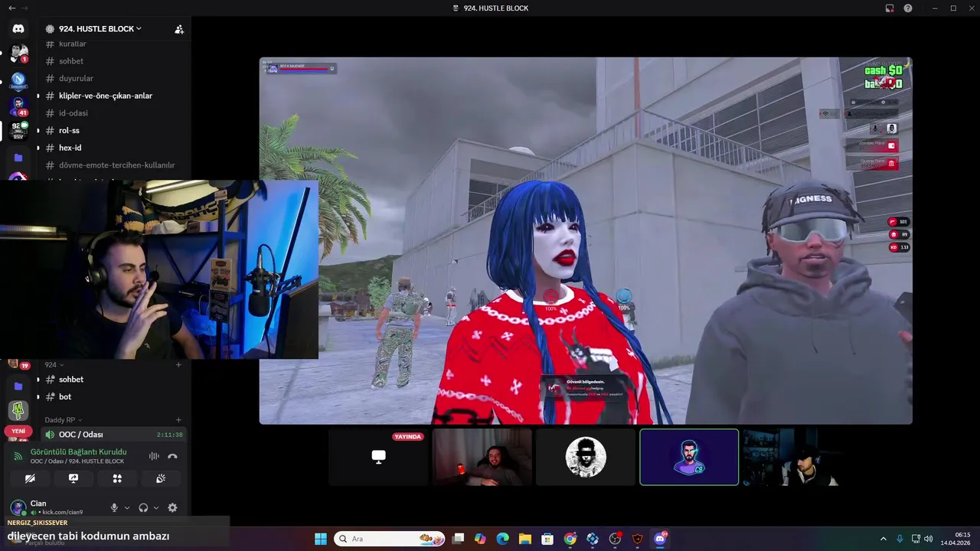The image size is (980, 551).
Task: Select rightmost webcam participant tile
Action: tap(792, 457)
